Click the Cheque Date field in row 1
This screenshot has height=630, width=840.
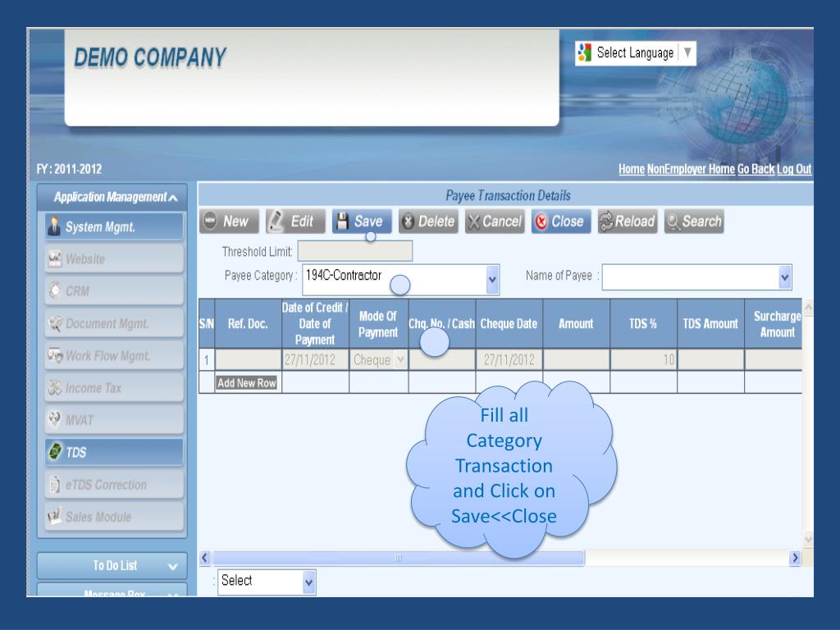[x=509, y=359]
